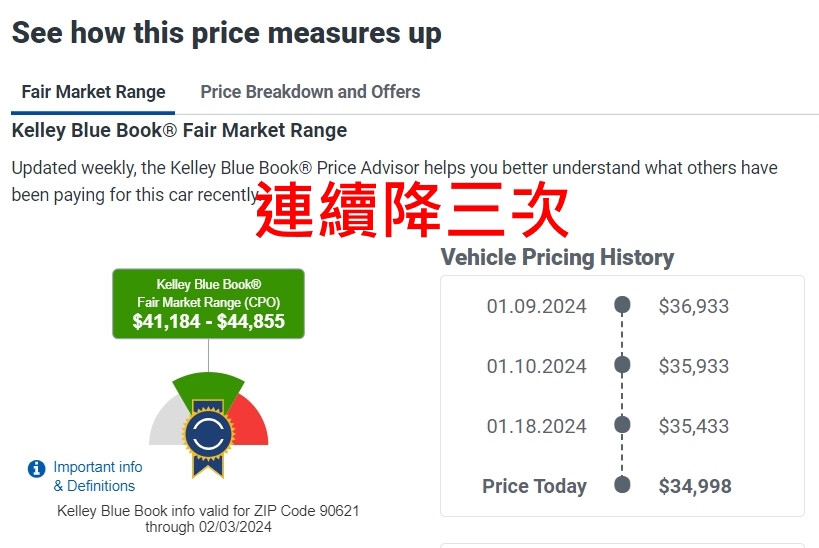Click the Price Today timeline dot

coord(622,484)
